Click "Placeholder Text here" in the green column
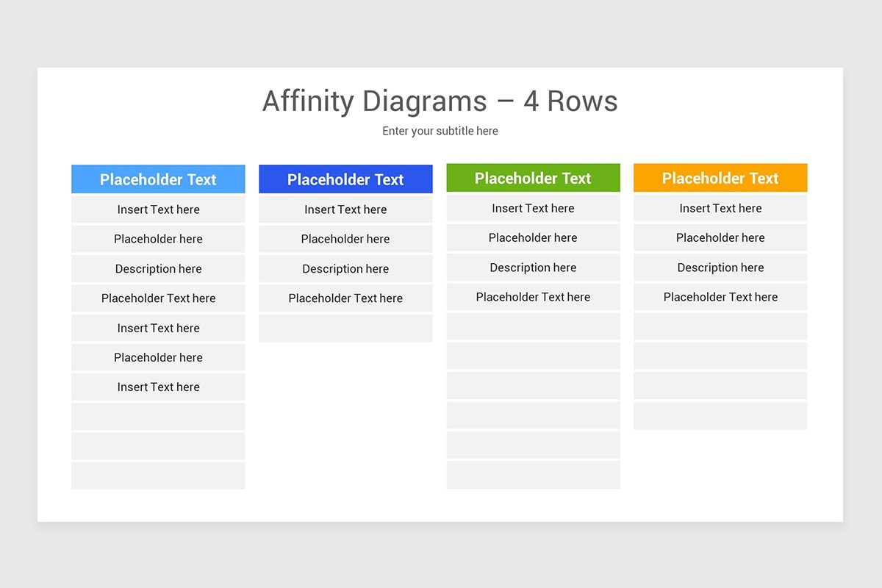 coord(533,297)
